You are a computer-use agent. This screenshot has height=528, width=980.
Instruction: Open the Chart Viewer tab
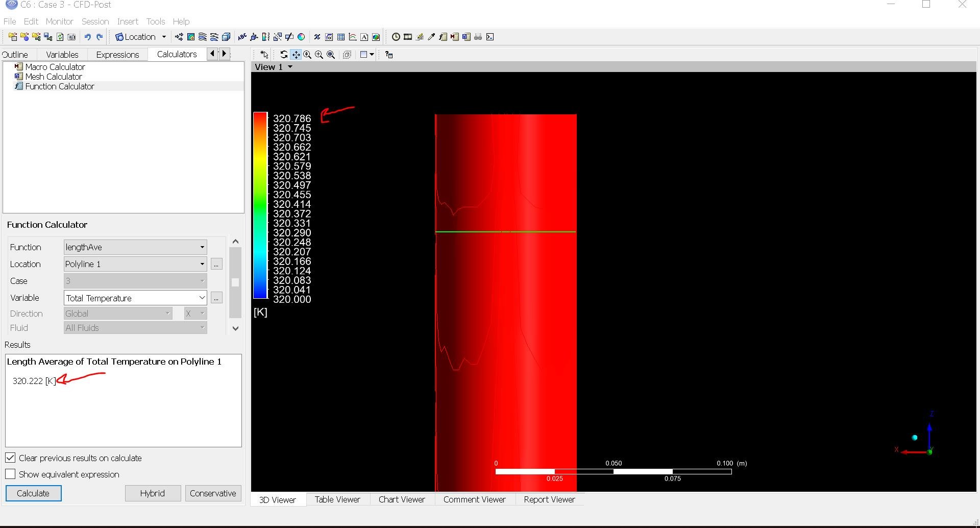click(402, 499)
